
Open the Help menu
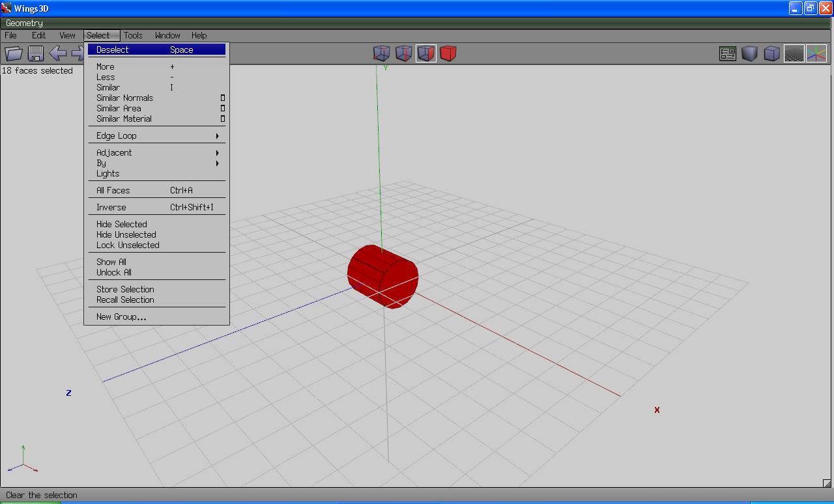(x=199, y=35)
